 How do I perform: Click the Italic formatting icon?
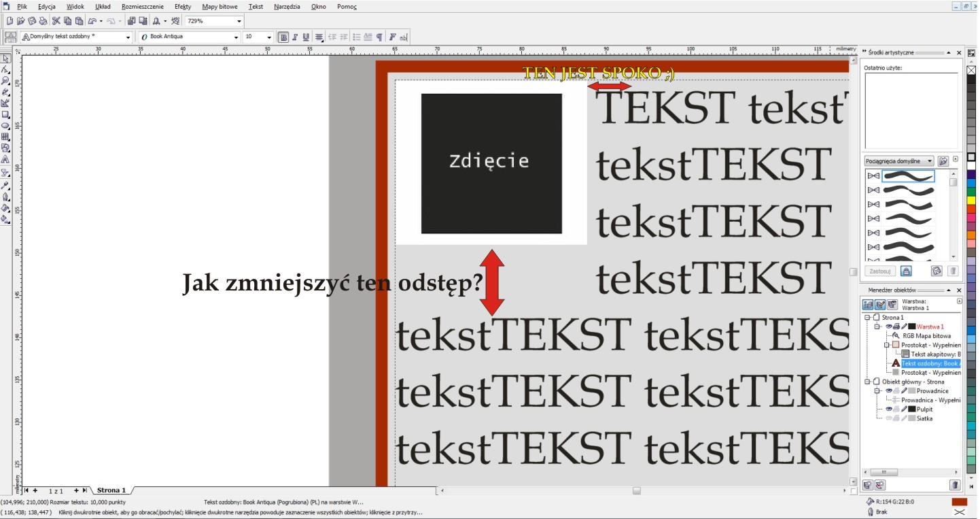pos(295,37)
